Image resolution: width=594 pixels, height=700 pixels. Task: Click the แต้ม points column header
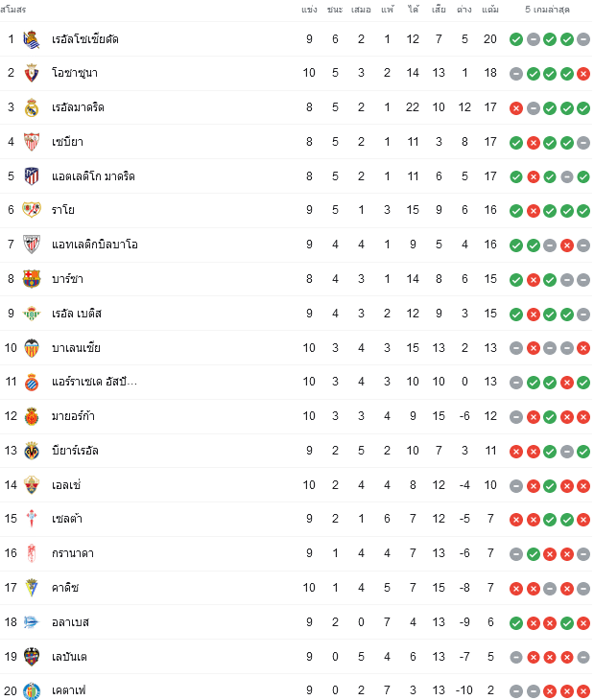[490, 10]
